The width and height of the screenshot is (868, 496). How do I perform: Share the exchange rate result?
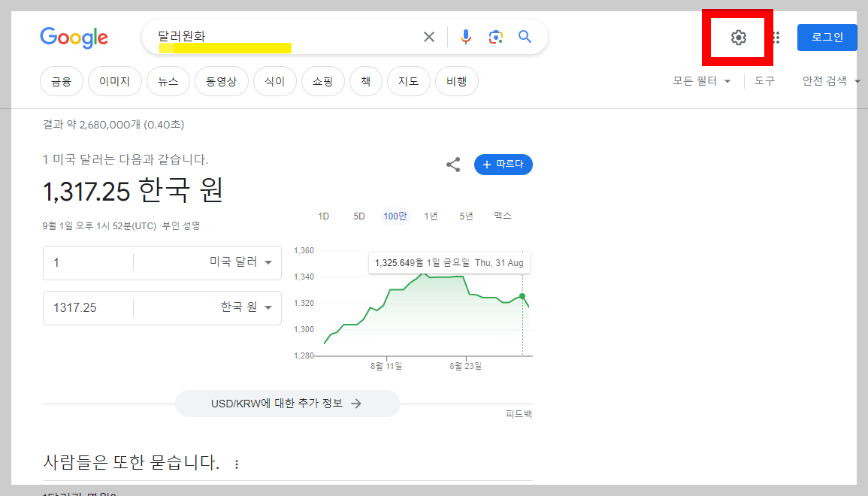(x=452, y=165)
